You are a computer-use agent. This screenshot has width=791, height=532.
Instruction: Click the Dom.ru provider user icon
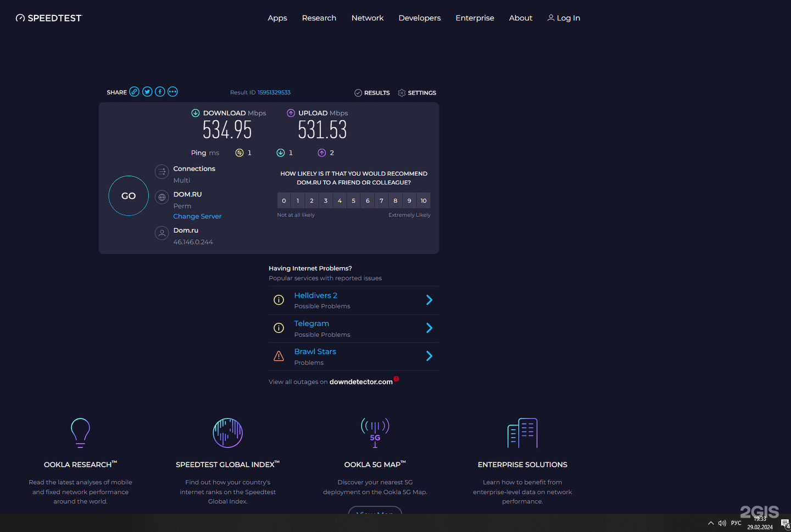[161, 233]
